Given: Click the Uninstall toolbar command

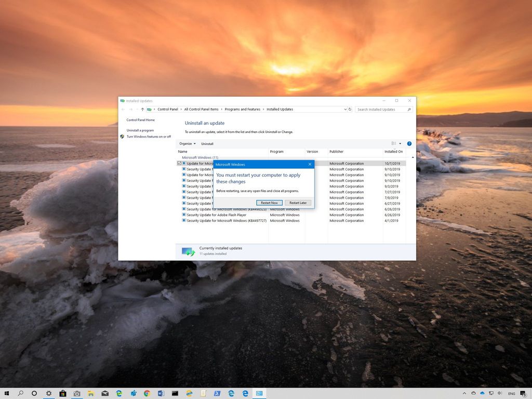Looking at the screenshot, I should click(207, 143).
